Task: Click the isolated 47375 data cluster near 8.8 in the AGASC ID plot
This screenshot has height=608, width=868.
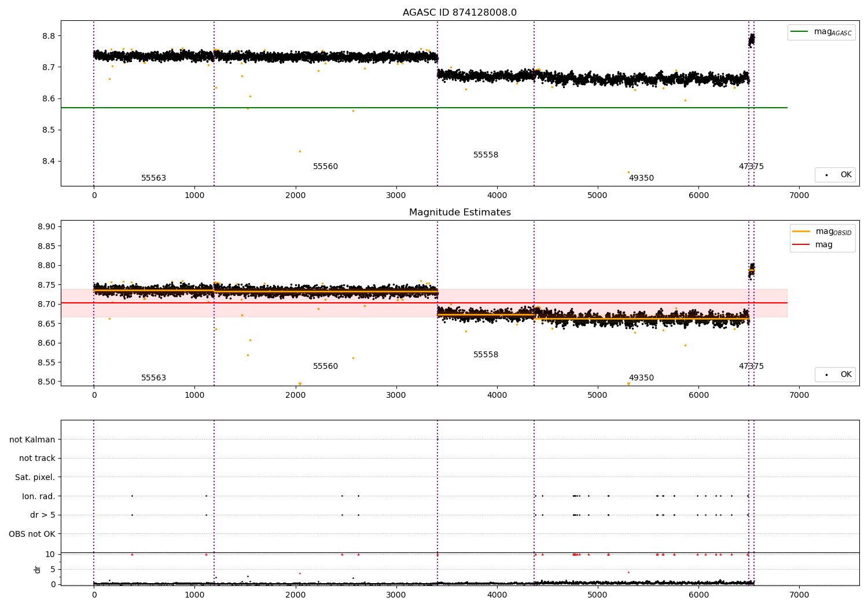Action: pos(751,40)
